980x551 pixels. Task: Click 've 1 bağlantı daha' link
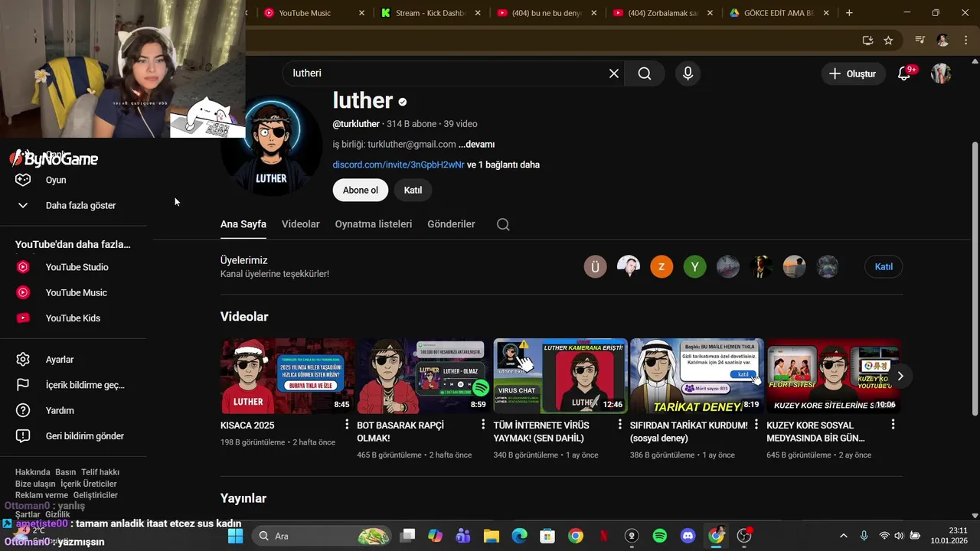(503, 165)
